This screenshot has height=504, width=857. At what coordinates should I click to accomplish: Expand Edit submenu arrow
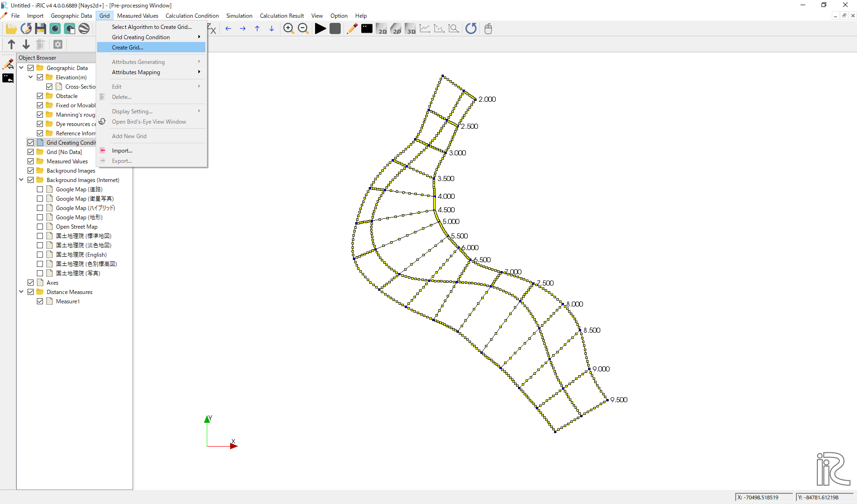coord(199,87)
